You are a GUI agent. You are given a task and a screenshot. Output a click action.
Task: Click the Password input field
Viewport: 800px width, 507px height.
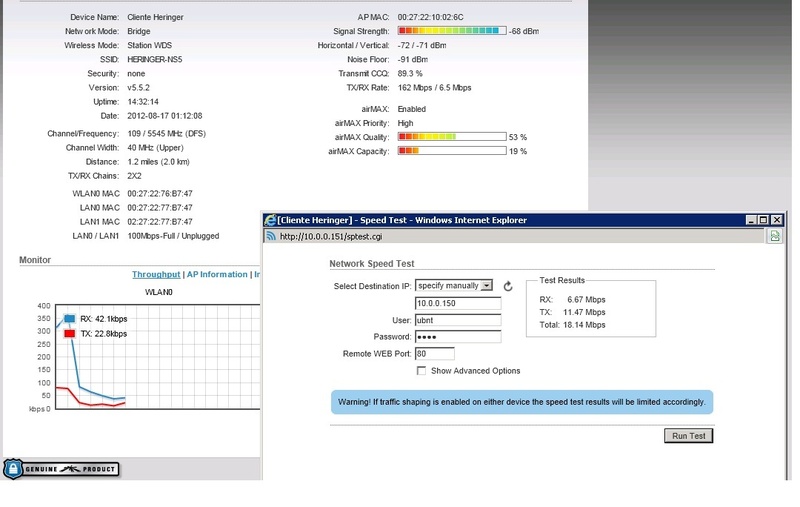458,337
